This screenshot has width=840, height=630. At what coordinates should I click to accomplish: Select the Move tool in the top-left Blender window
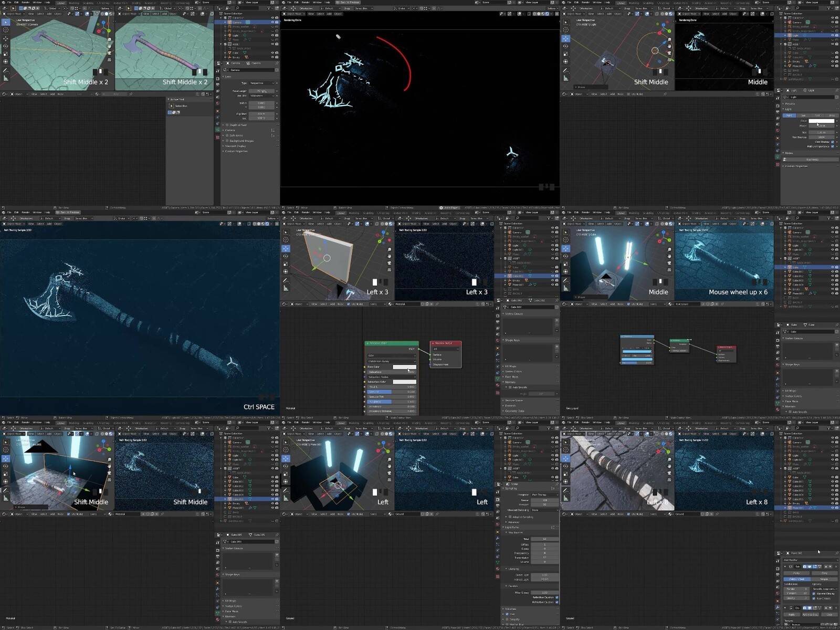[6, 38]
